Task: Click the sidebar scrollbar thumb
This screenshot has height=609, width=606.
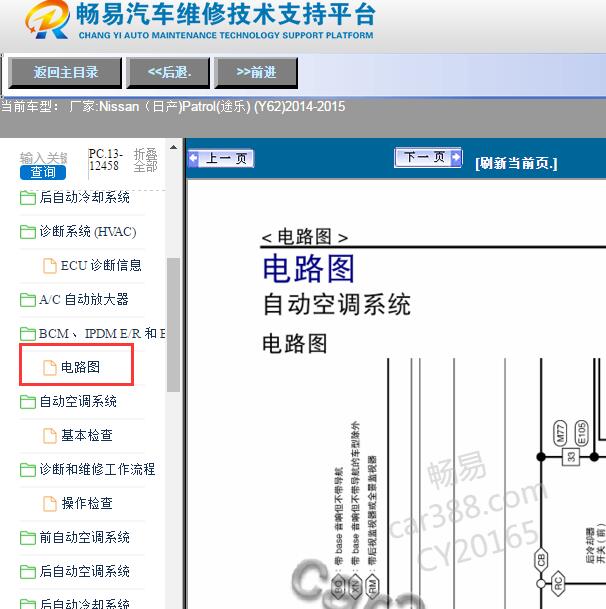Action: [x=173, y=325]
